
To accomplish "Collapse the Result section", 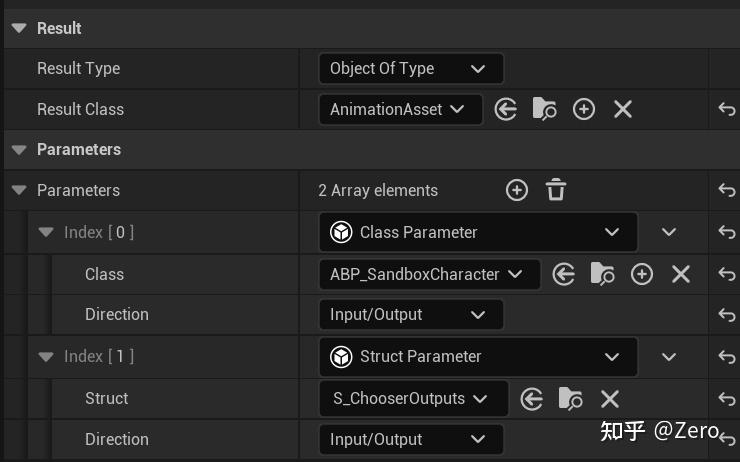I will [19, 28].
